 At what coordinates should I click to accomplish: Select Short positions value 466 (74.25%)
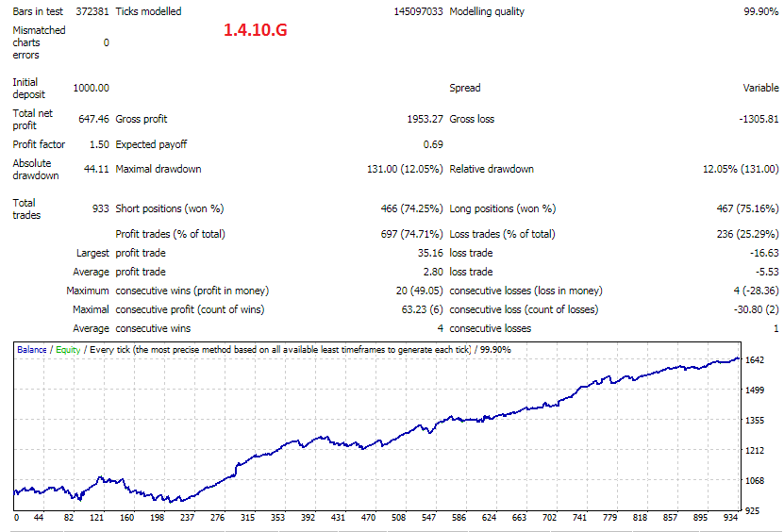pyautogui.click(x=411, y=208)
